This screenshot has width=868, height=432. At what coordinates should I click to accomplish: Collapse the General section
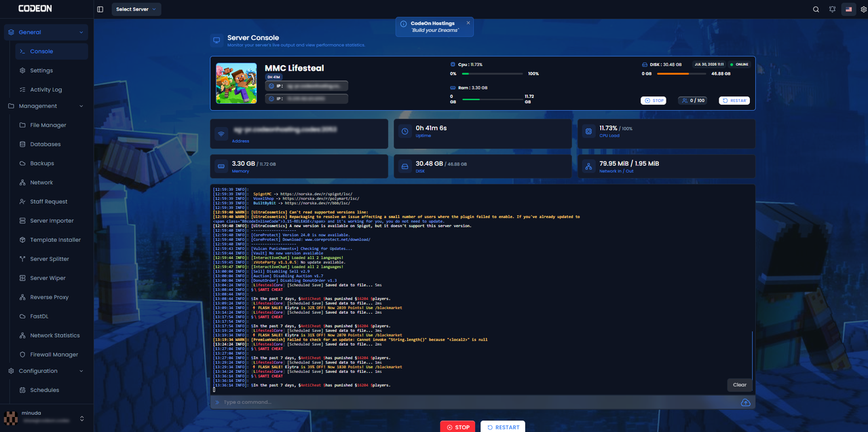point(47,32)
